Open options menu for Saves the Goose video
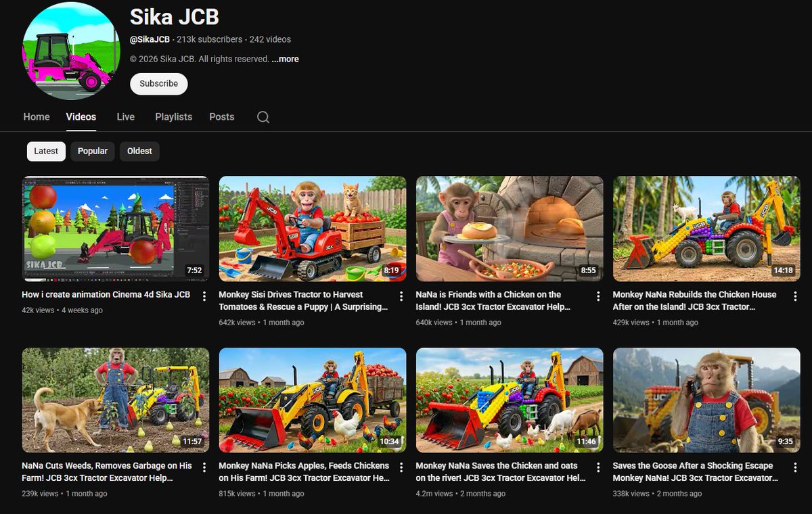Image resolution: width=812 pixels, height=514 pixels. pyautogui.click(x=795, y=468)
